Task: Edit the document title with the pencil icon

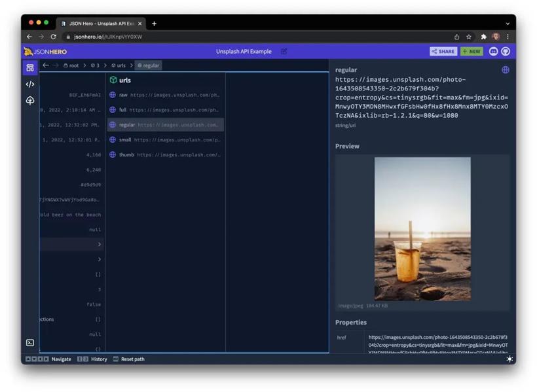Action: coord(284,51)
